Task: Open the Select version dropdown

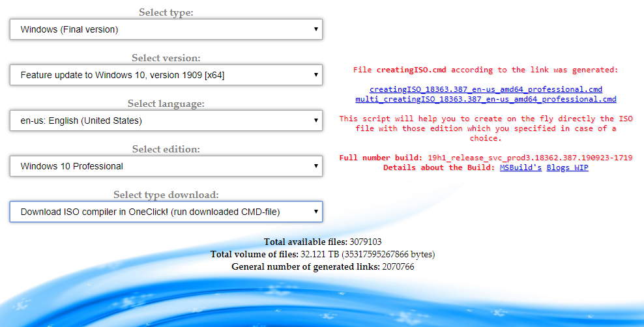Action: [x=166, y=75]
